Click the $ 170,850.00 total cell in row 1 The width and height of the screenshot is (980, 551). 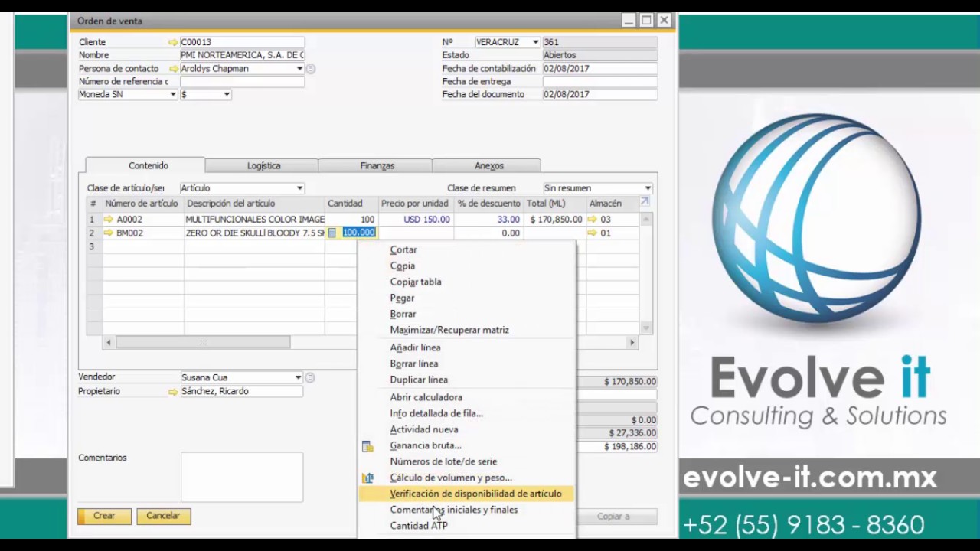click(555, 220)
